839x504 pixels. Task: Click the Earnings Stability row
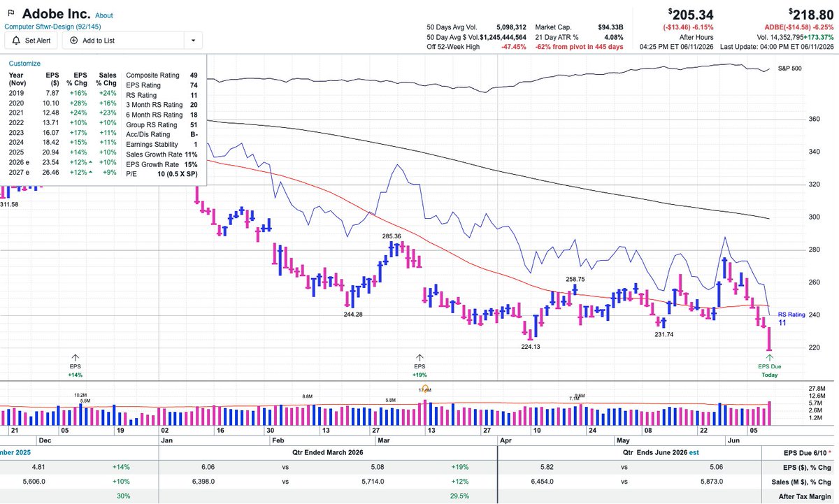coord(162,144)
